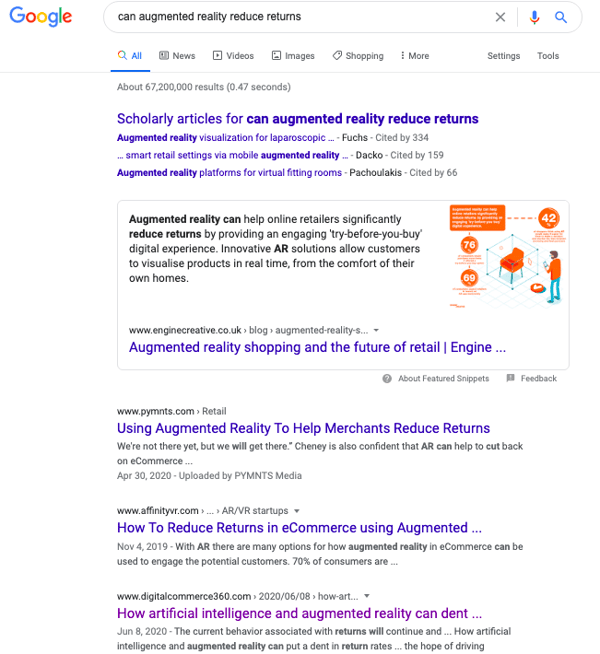The width and height of the screenshot is (600, 654).
Task: Open Scholarly articles heading link
Action: [x=298, y=119]
